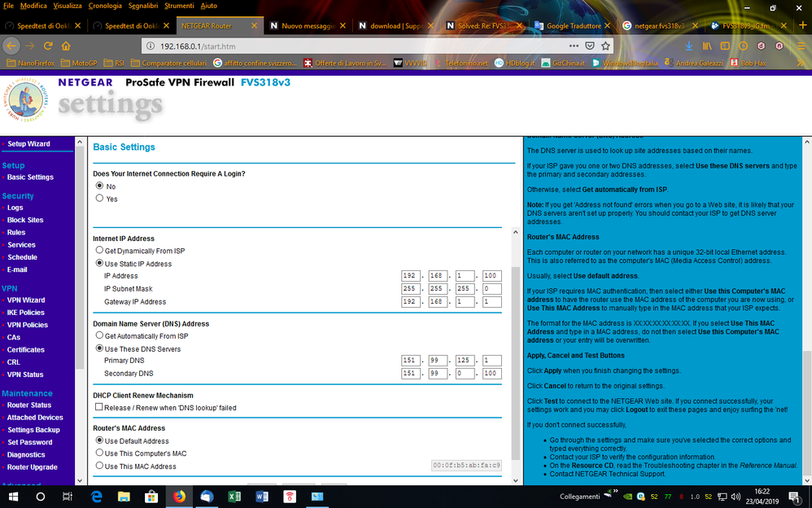Choose Get Dynamically From ISP option
Image resolution: width=812 pixels, height=508 pixels.
point(100,251)
